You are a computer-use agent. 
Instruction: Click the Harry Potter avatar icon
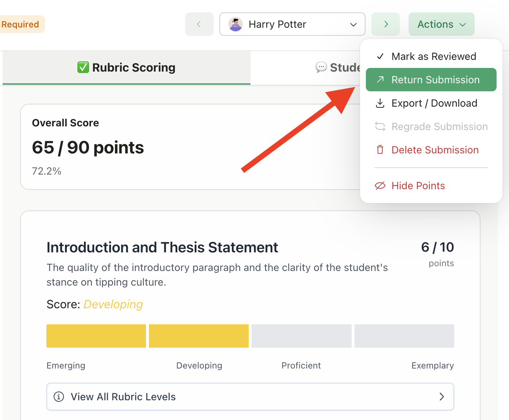pyautogui.click(x=236, y=24)
